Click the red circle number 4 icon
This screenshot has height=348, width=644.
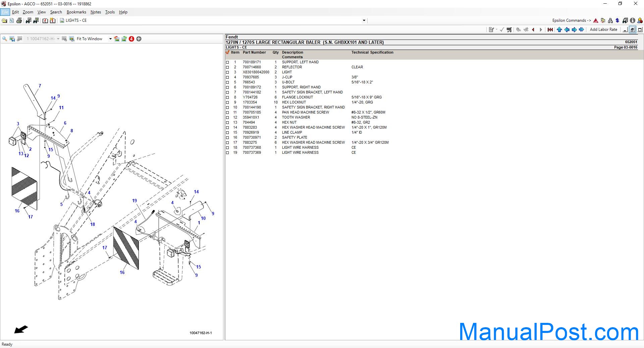[131, 39]
